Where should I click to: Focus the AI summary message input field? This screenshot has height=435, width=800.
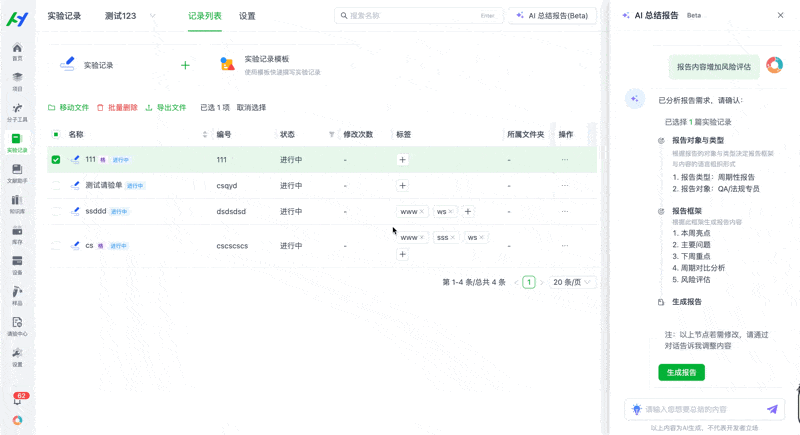(703, 409)
